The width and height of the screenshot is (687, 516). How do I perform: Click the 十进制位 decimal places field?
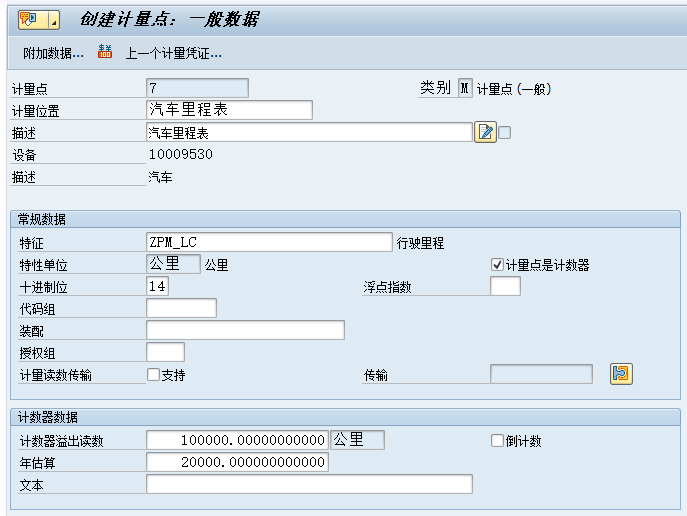click(157, 286)
